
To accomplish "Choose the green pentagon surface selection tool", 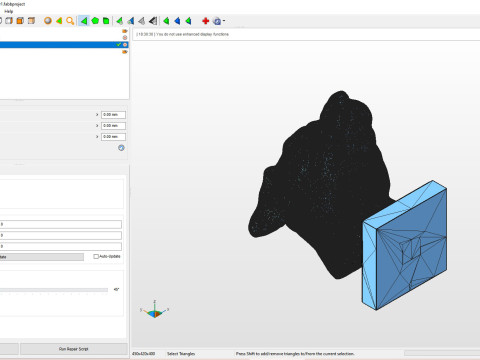I will [x=95, y=21].
